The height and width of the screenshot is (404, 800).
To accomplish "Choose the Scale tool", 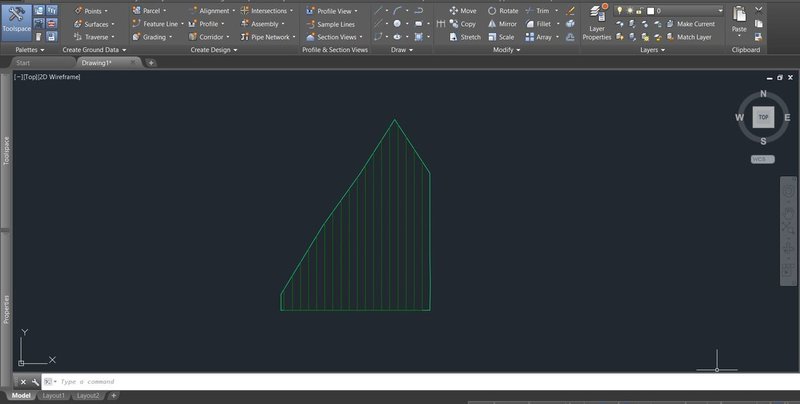I will coord(502,36).
